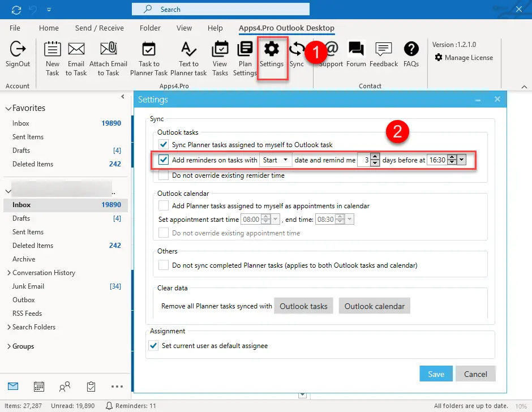Click the Outlook calendar remove button
This screenshot has height=412, width=532.
coord(374,306)
